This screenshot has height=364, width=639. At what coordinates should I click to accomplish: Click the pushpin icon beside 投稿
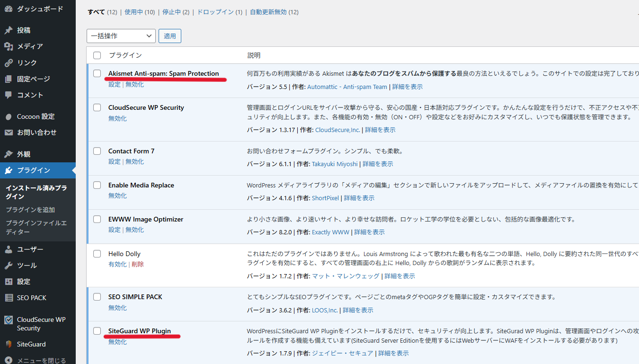(x=9, y=30)
